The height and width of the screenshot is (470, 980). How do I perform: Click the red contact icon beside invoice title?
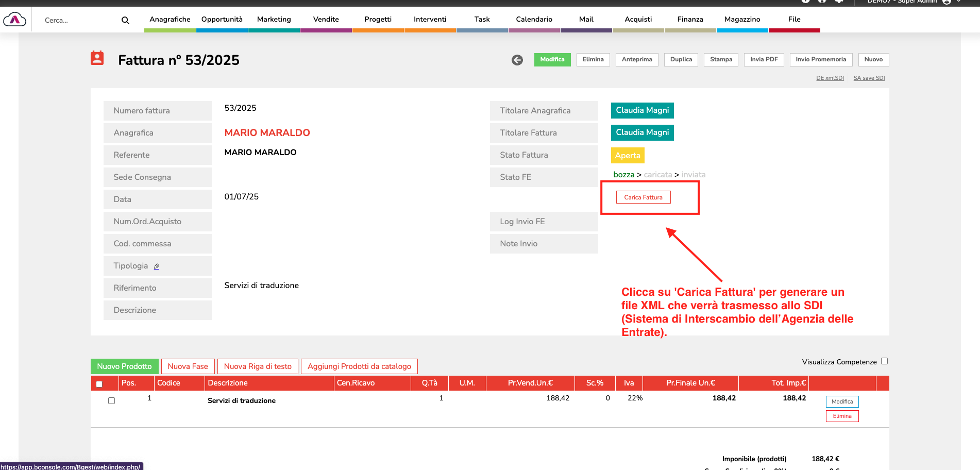97,58
